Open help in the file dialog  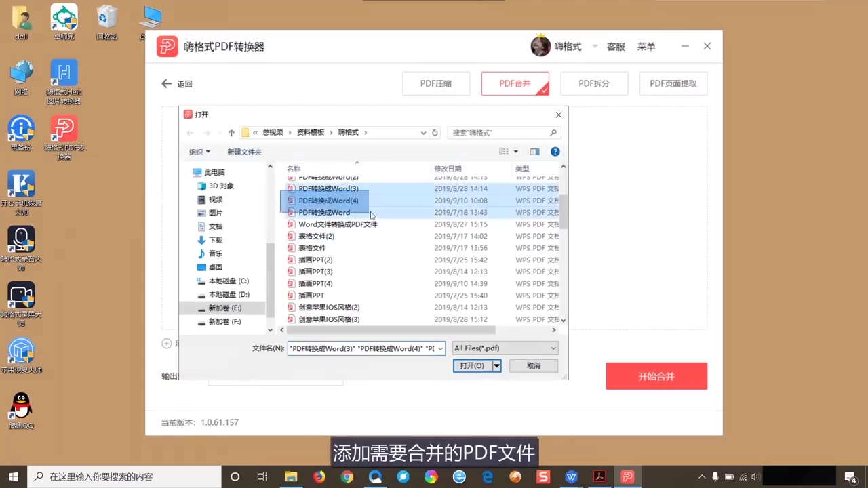[555, 152]
